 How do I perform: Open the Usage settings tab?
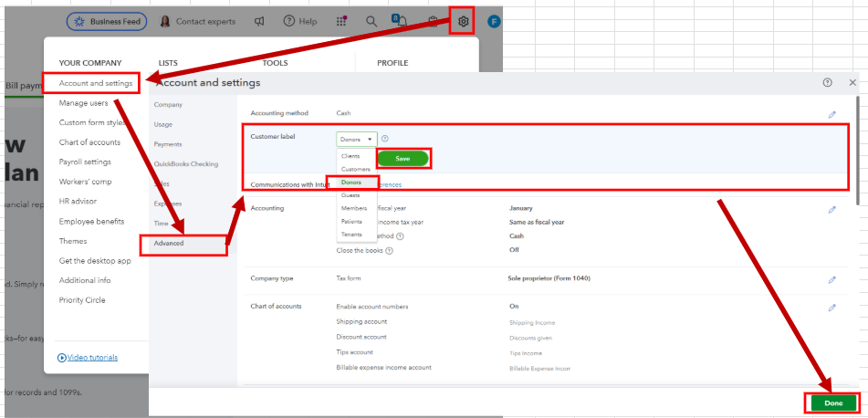[162, 124]
